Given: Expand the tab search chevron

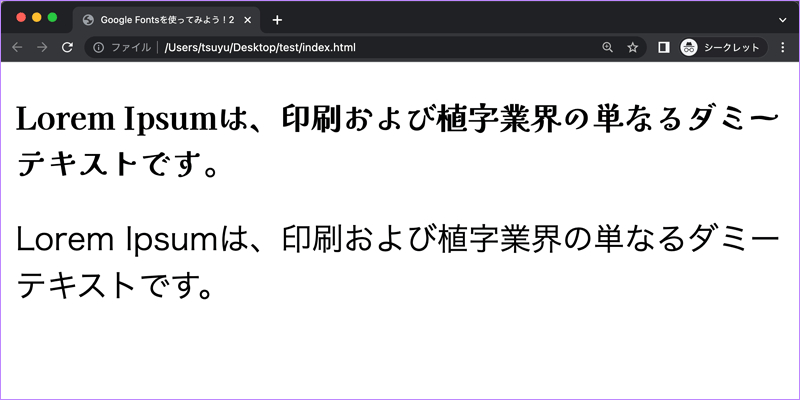Looking at the screenshot, I should [x=782, y=20].
